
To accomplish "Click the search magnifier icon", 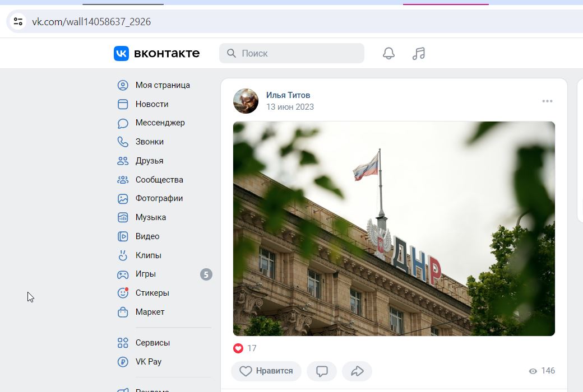I will (x=232, y=53).
